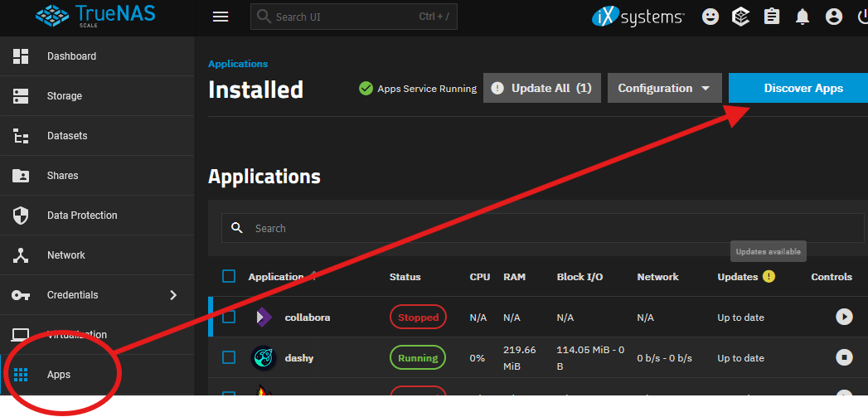The width and height of the screenshot is (868, 417).
Task: Click the collabora app logo
Action: (x=264, y=318)
